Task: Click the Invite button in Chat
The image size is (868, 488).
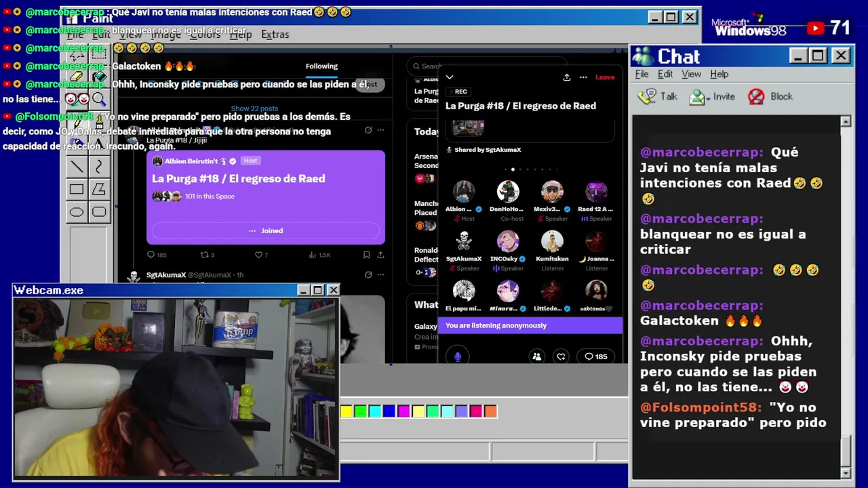Action: click(712, 96)
